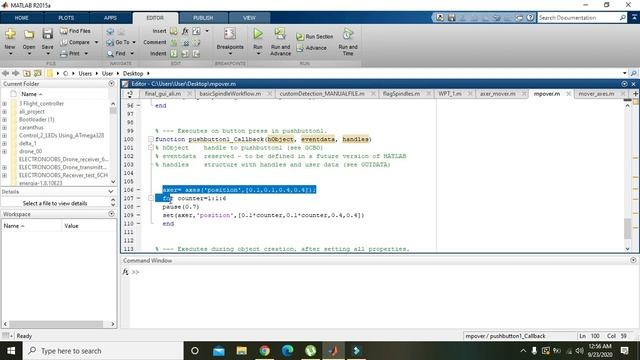Expand the 3 Flight_controller folder
Viewport: 640px width, 360px height.
[x=4, y=104]
